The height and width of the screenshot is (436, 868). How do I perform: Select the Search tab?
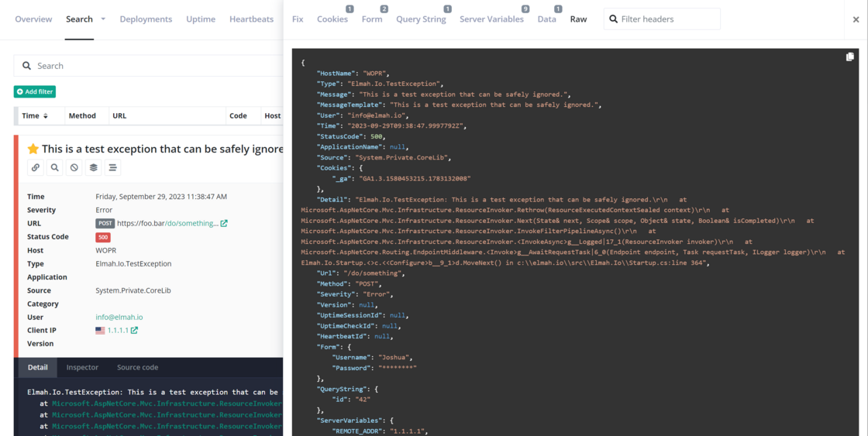click(79, 19)
